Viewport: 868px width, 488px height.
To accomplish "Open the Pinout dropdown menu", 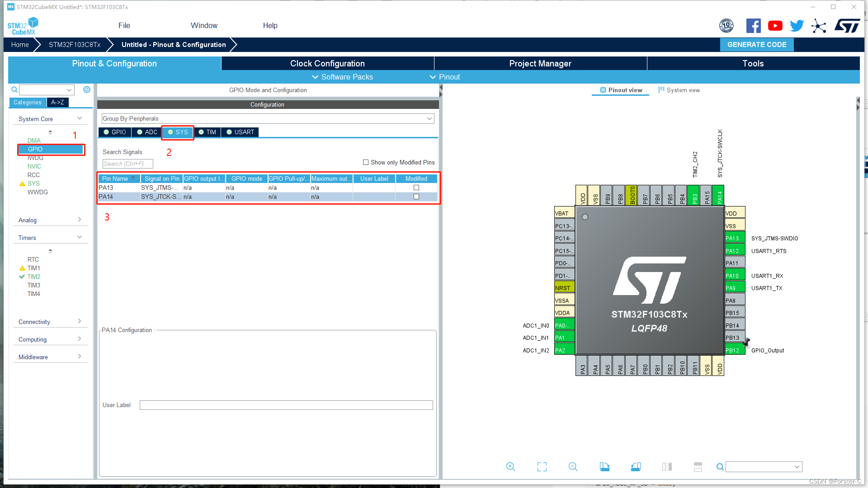I will [445, 77].
